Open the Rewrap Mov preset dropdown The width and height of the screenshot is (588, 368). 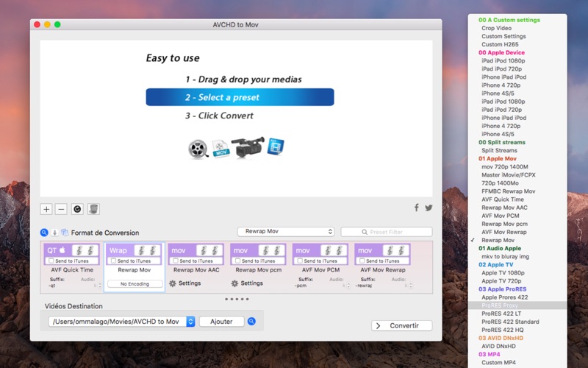coord(286,231)
